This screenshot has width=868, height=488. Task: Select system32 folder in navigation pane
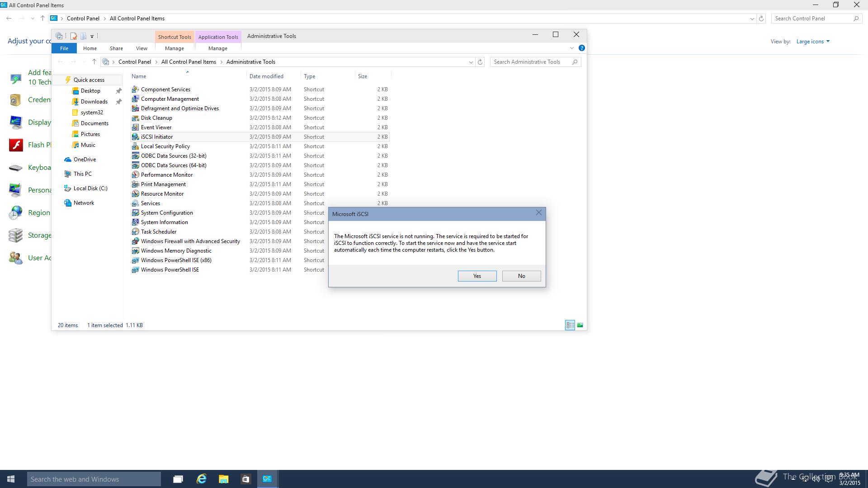coord(92,113)
